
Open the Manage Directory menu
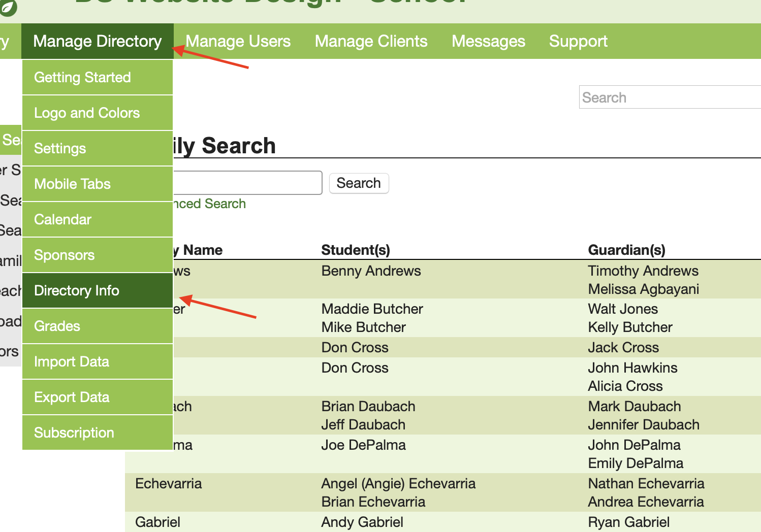pos(97,41)
